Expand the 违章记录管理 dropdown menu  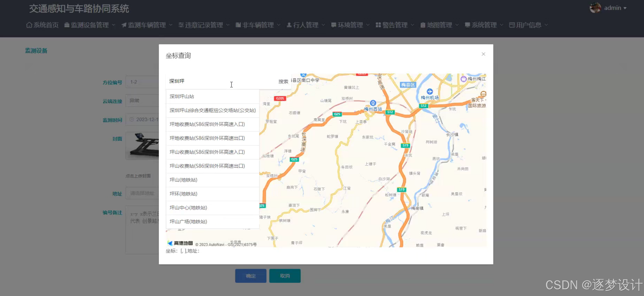click(x=204, y=25)
